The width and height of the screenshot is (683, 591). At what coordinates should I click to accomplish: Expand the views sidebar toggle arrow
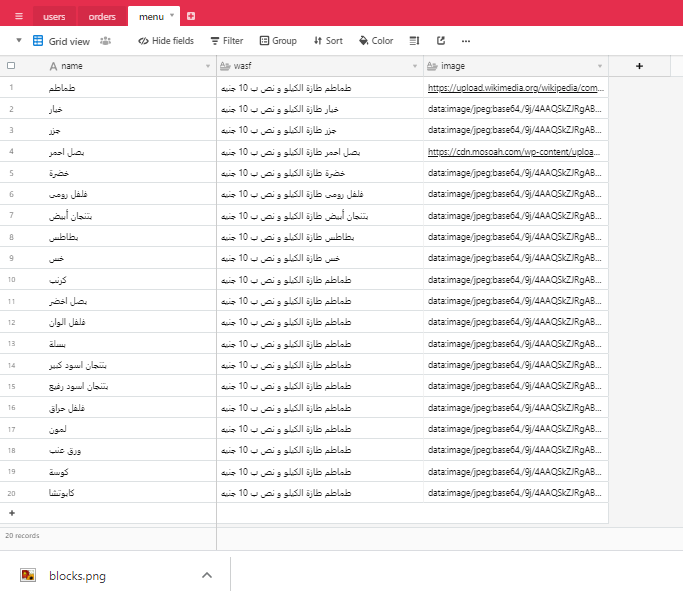(x=19, y=41)
